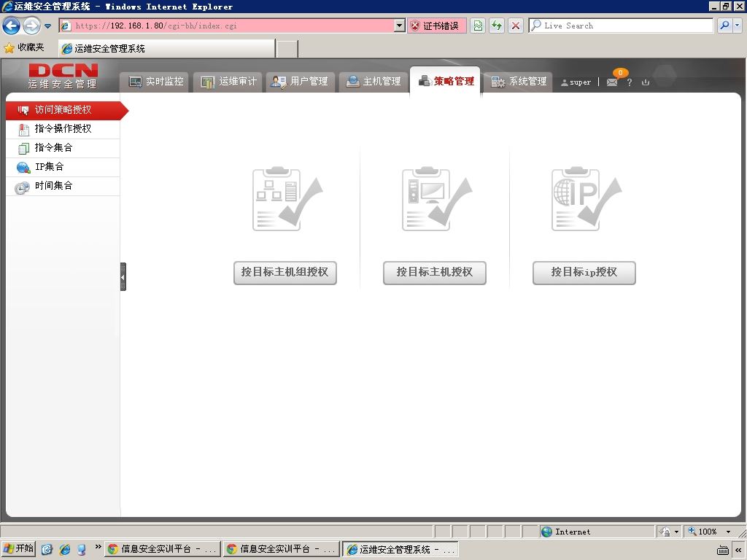The height and width of the screenshot is (560, 747).
Task: Switch to the 实时监控 tab
Action: [156, 82]
